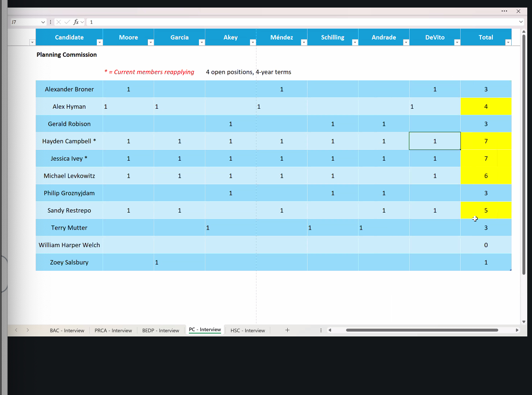Click the Insert Function fx icon

point(76,22)
